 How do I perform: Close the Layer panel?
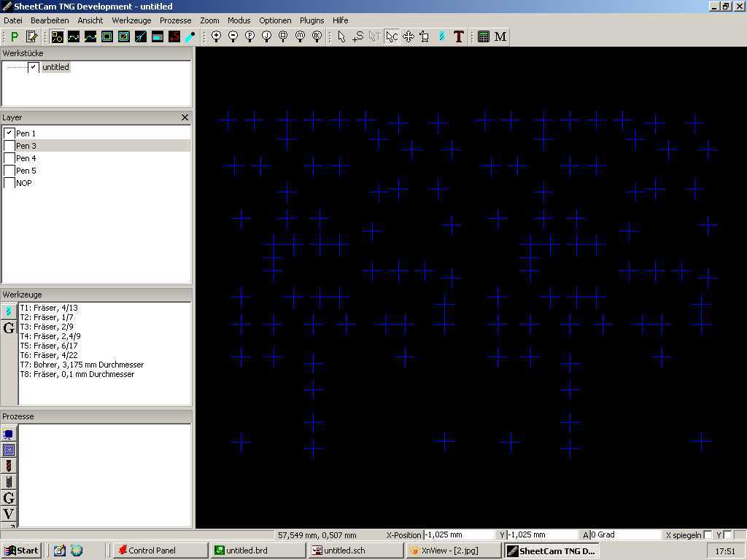[x=185, y=117]
